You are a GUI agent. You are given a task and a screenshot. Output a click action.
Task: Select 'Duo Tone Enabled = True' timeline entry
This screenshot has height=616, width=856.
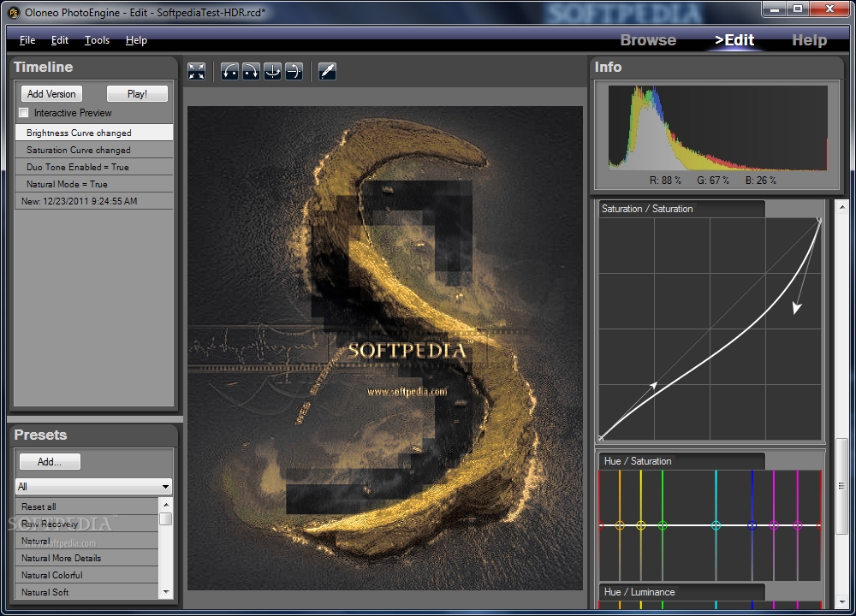point(94,167)
